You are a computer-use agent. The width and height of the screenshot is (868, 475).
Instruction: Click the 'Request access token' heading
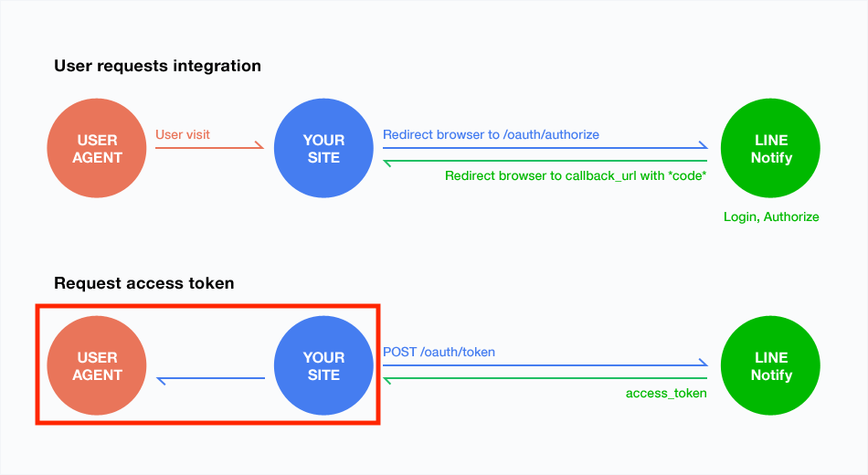pos(144,283)
